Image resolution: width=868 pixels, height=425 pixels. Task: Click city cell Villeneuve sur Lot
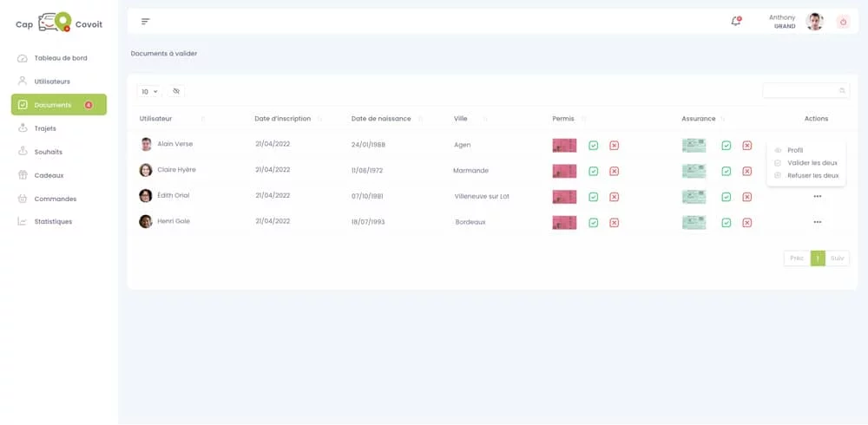click(x=482, y=196)
